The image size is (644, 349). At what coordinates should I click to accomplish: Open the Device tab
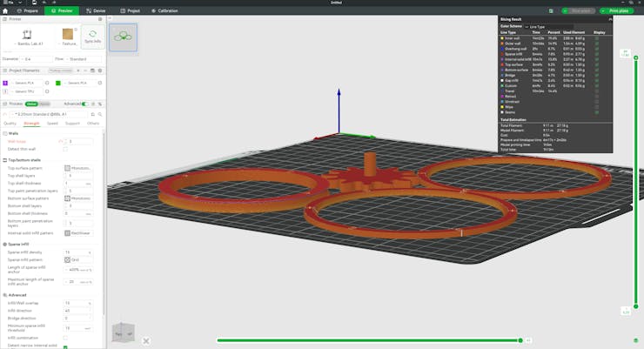coord(96,10)
